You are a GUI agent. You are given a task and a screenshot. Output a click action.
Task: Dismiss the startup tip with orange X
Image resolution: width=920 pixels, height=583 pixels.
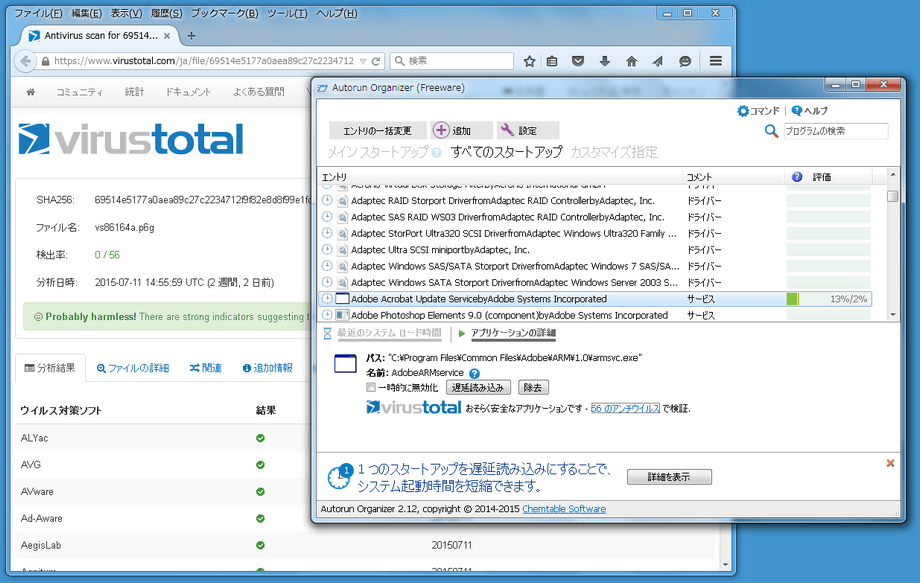tap(890, 463)
